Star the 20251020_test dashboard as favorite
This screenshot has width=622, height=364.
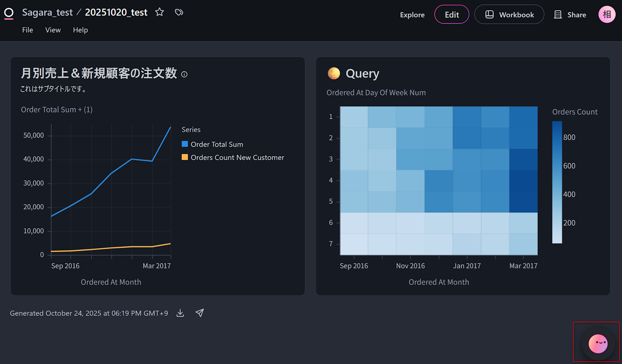pyautogui.click(x=160, y=12)
